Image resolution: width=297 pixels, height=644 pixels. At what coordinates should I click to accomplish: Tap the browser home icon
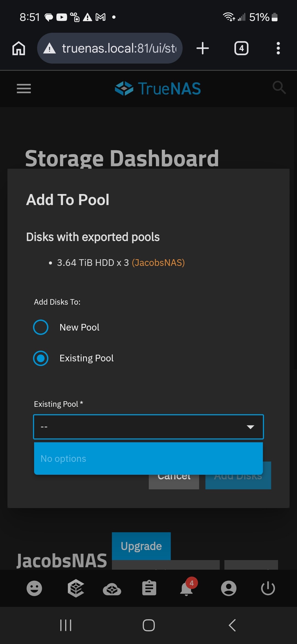coord(19,48)
